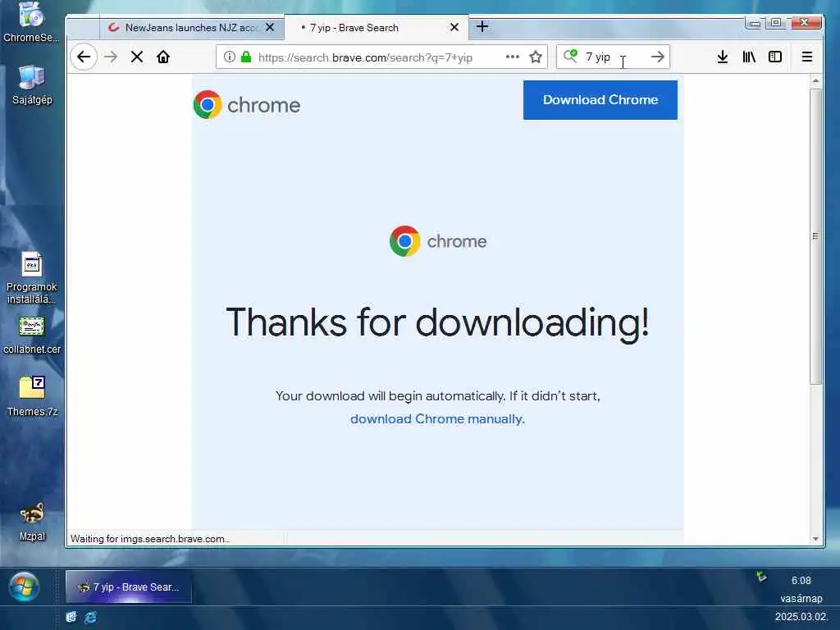Open the Library bookshelf icon

(749, 57)
